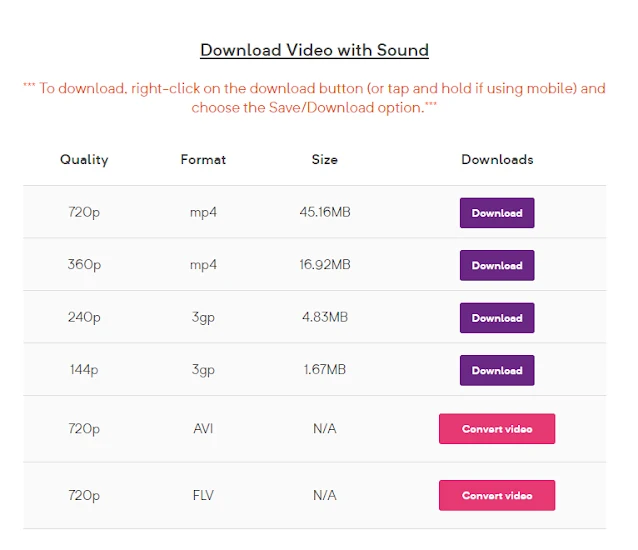Click the Download Video with Sound heading
Screen dimensions: 638x550
click(x=315, y=50)
